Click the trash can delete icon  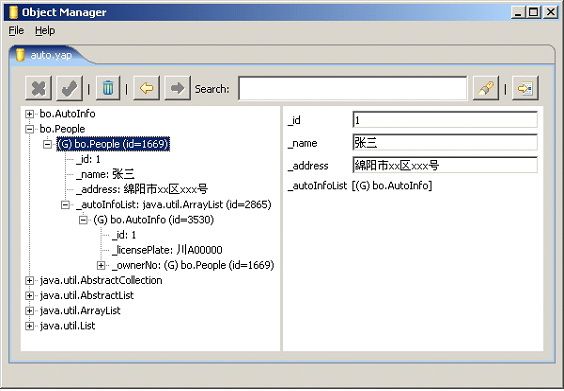pos(108,88)
